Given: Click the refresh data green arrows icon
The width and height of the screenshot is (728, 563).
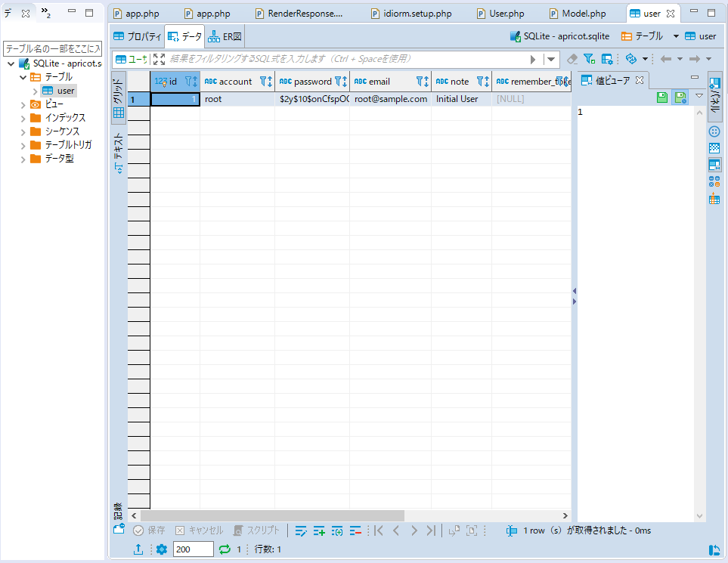Looking at the screenshot, I should click(225, 549).
